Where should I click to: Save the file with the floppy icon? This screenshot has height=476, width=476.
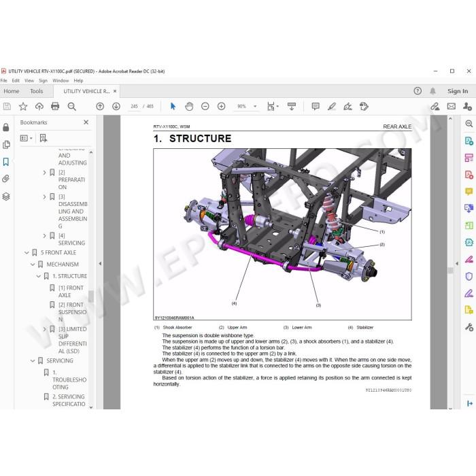click(x=7, y=106)
